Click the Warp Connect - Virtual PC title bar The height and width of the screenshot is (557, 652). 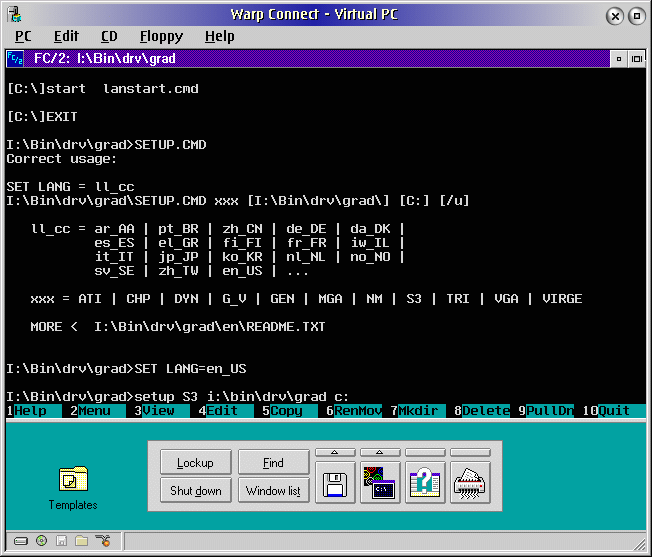pyautogui.click(x=314, y=15)
